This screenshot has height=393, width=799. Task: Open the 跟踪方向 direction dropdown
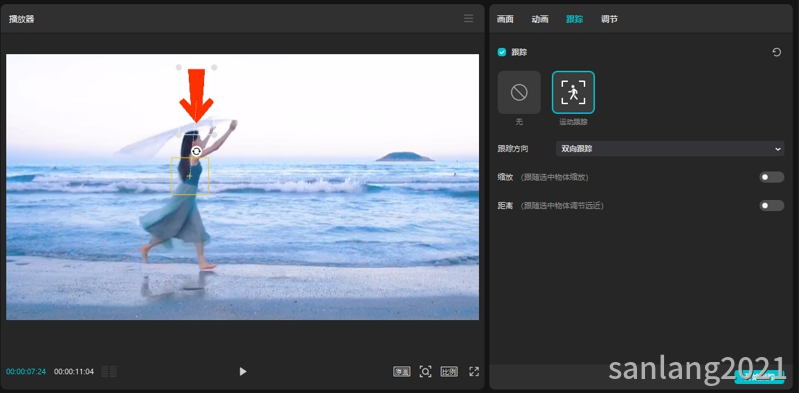coord(670,149)
